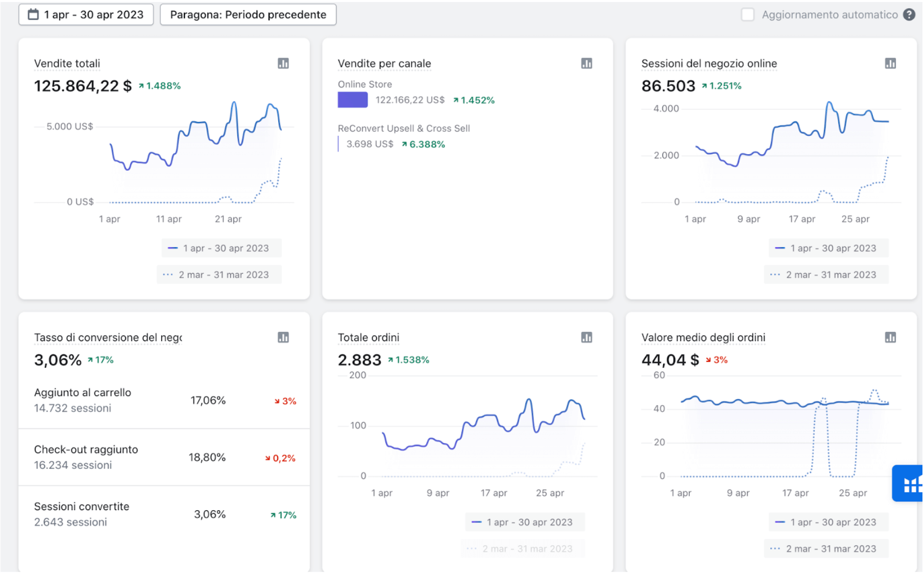This screenshot has height=573, width=924.
Task: Open report icon on Totale ordini card
Action: pos(587,337)
